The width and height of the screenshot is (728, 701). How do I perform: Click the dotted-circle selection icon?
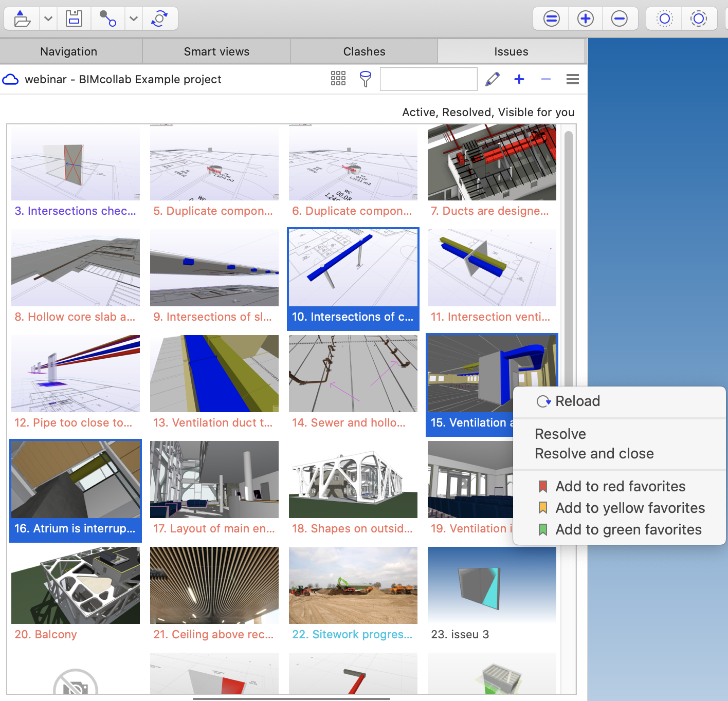(664, 19)
